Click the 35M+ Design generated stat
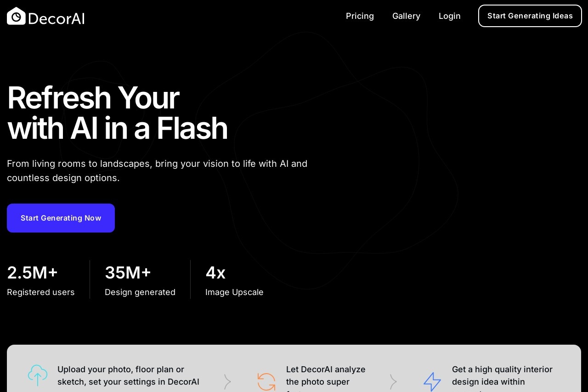Viewport: 588px width, 392px height. tap(140, 280)
